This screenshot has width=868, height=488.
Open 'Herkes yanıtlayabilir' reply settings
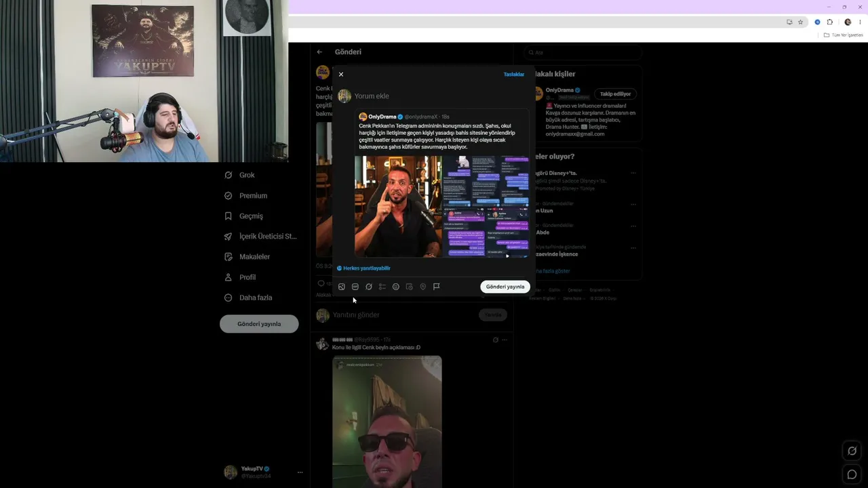tap(363, 268)
